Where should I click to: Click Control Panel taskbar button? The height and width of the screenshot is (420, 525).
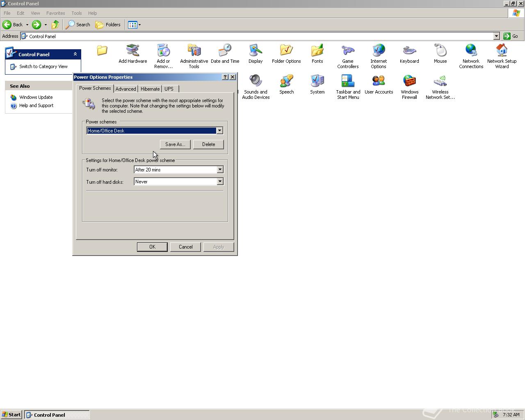(57, 415)
